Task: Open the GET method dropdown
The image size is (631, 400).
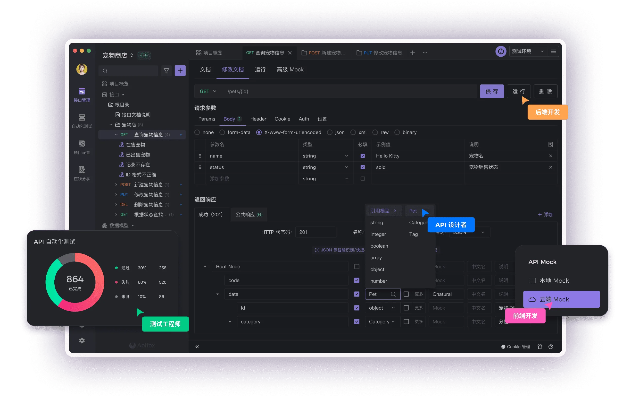Action: [208, 91]
